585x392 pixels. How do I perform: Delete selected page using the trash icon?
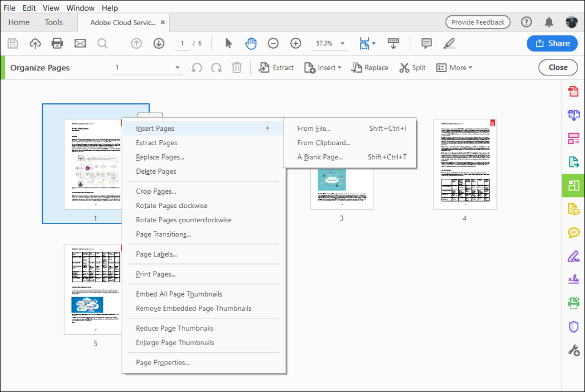click(x=237, y=67)
